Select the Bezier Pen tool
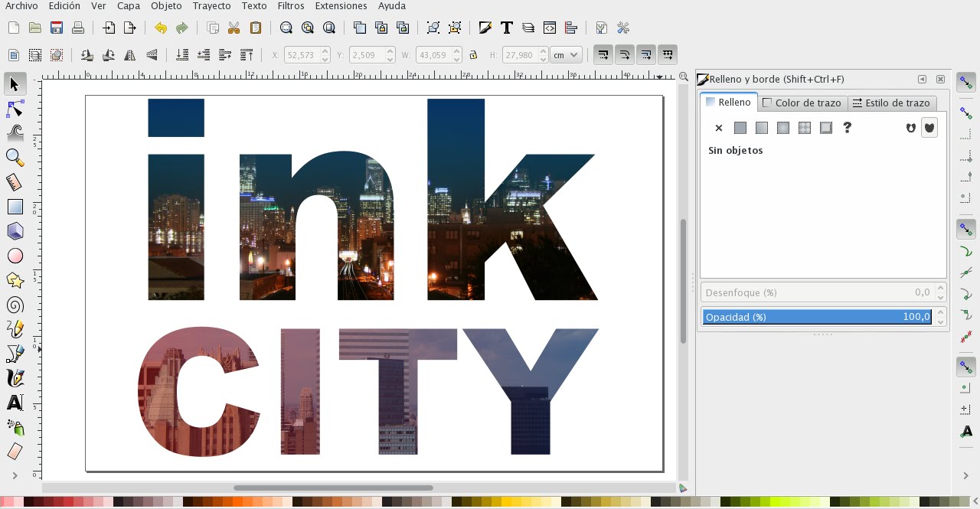Screen dimensions: 980x509 15,354
